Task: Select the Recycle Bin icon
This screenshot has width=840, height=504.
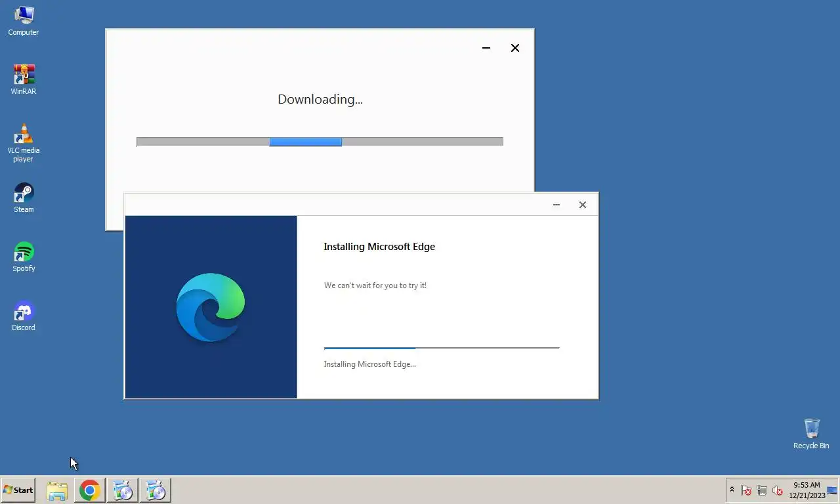Action: (x=811, y=434)
